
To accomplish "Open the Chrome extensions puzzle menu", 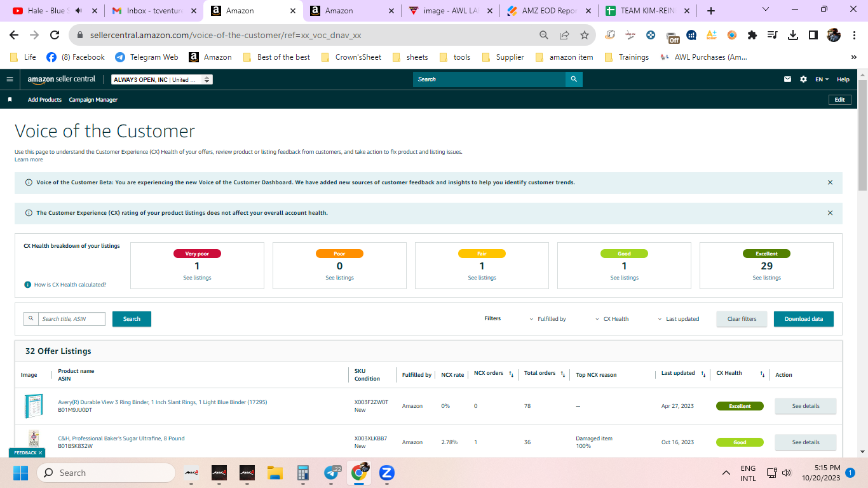I will (x=752, y=35).
